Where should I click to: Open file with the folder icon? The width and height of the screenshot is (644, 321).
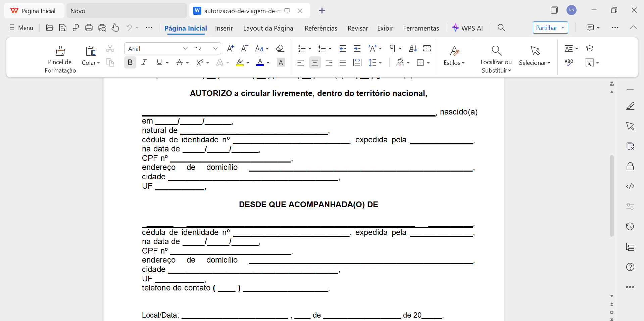pyautogui.click(x=49, y=28)
